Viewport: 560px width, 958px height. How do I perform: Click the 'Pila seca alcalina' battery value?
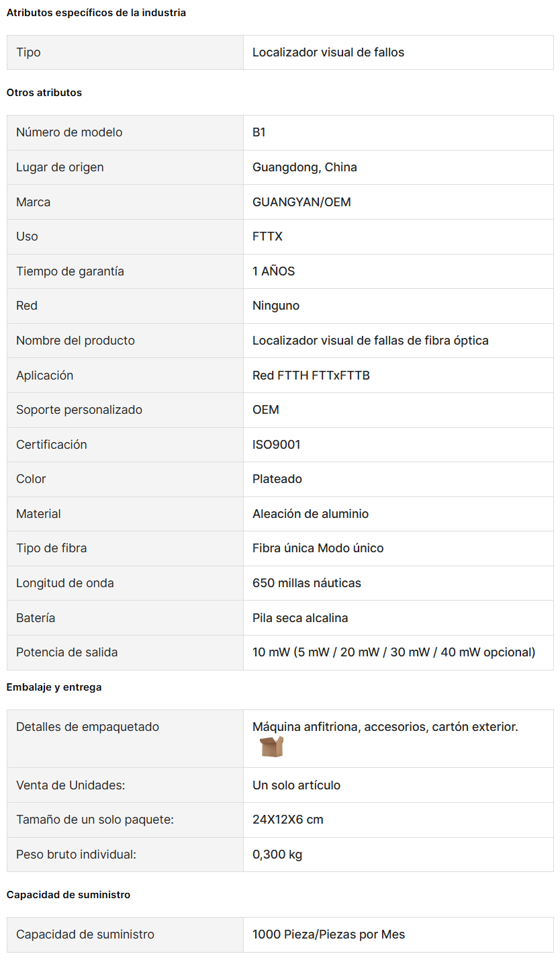tap(300, 618)
